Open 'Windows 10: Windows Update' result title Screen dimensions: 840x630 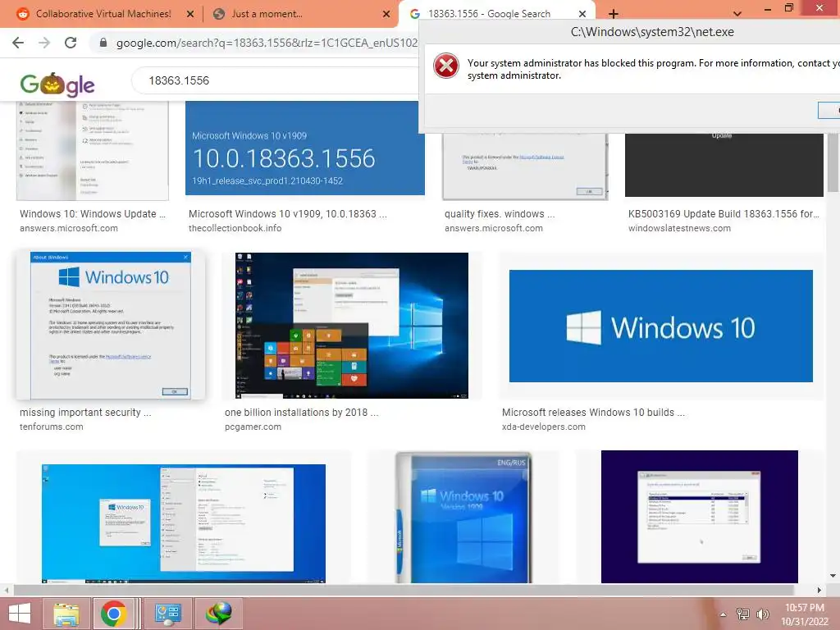93,214
